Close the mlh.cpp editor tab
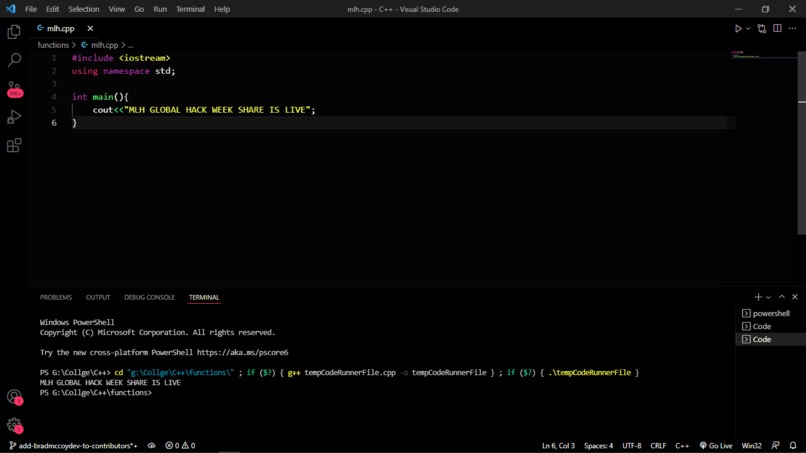 pos(90,29)
